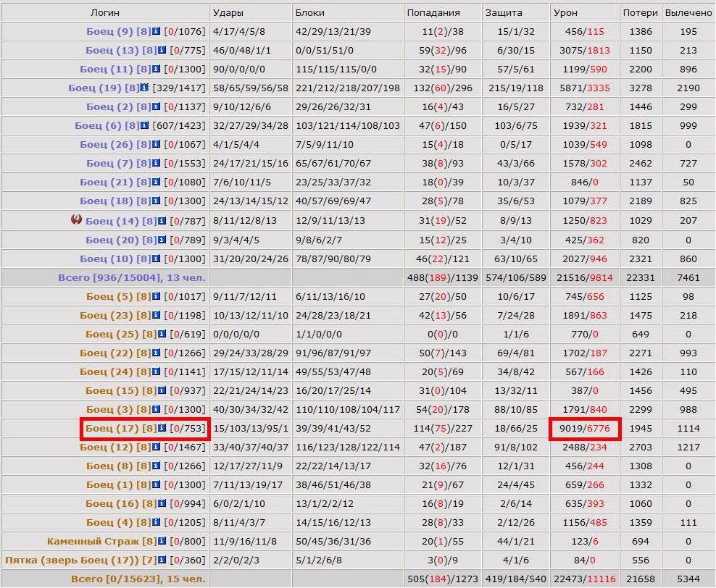
Task: Click info icon beside Боец (20)
Action: coord(162,240)
